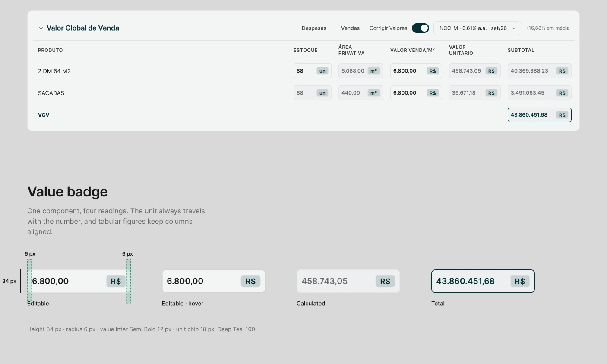Click the VGV total value 43.860.451,68 in table

(x=540, y=115)
